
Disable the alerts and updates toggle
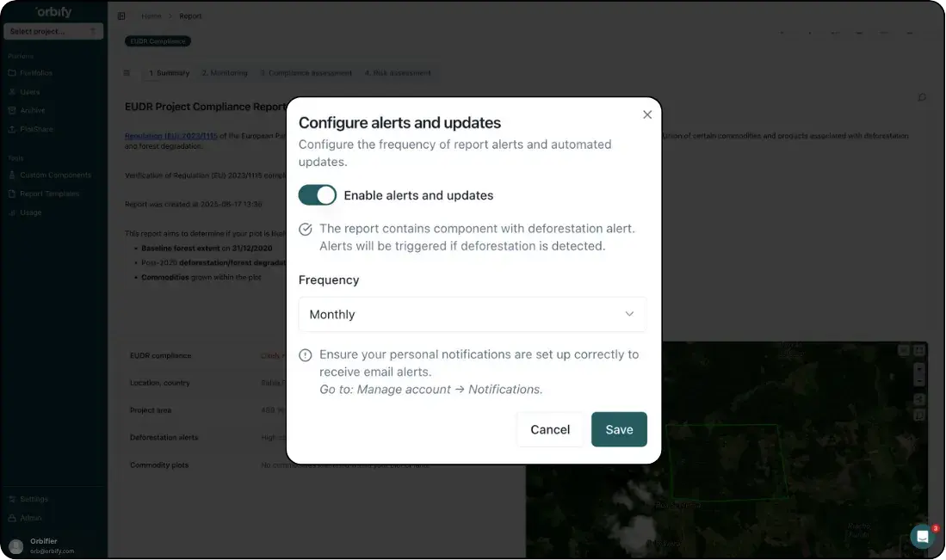coord(318,194)
